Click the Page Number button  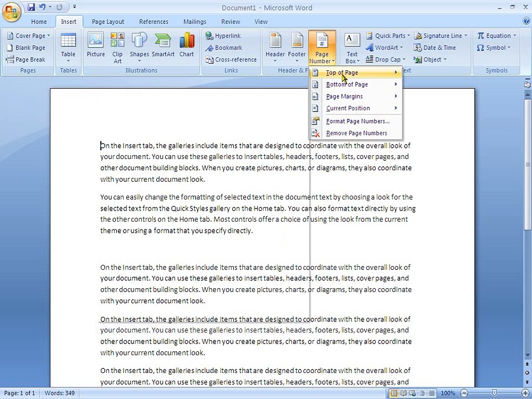coord(322,48)
